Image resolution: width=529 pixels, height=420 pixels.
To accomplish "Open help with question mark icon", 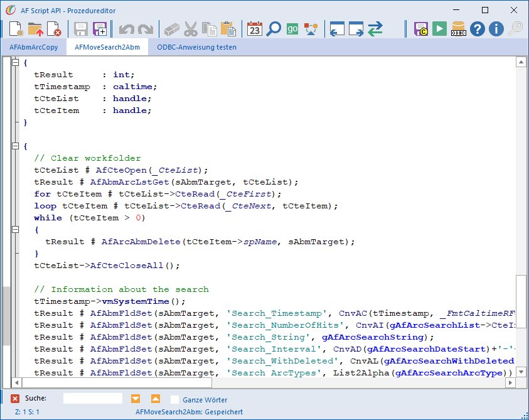I will (478, 29).
